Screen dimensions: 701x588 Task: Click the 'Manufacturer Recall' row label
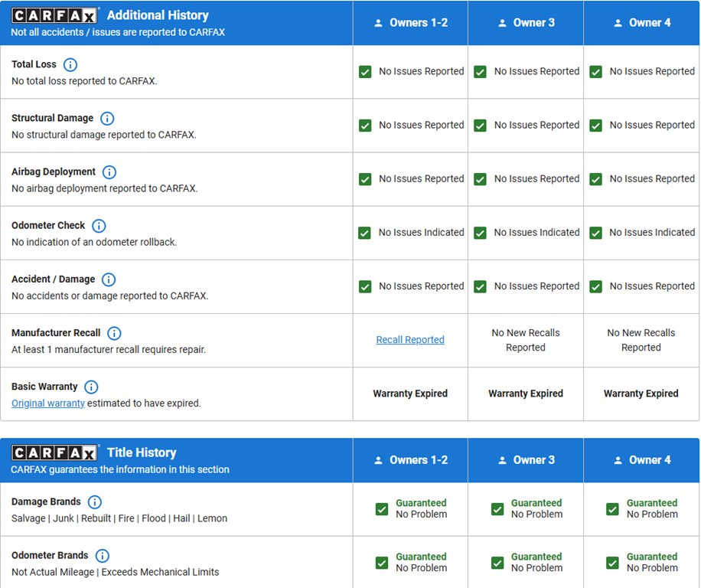56,333
